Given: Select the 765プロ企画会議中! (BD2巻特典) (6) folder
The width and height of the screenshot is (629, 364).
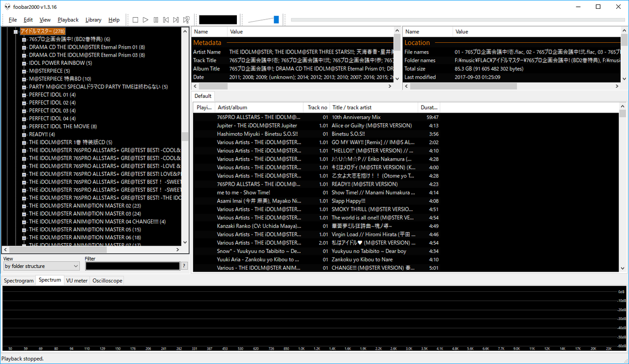Looking at the screenshot, I should point(69,39).
